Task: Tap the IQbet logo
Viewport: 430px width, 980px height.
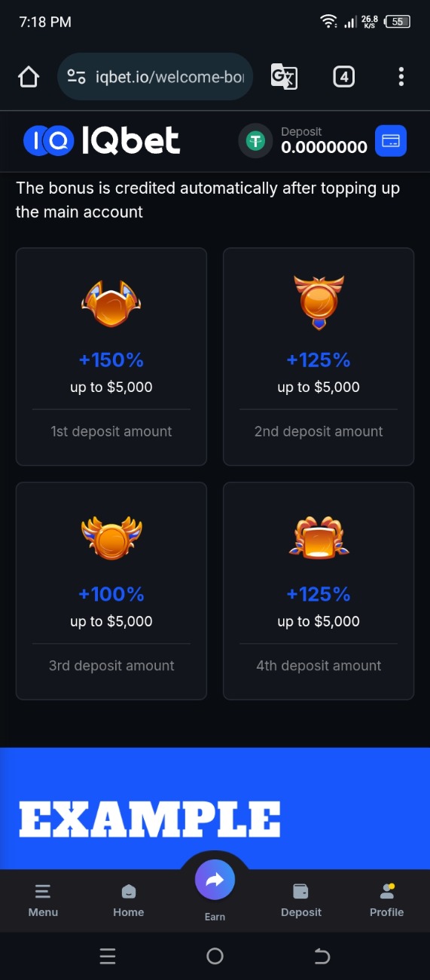Action: pos(102,140)
